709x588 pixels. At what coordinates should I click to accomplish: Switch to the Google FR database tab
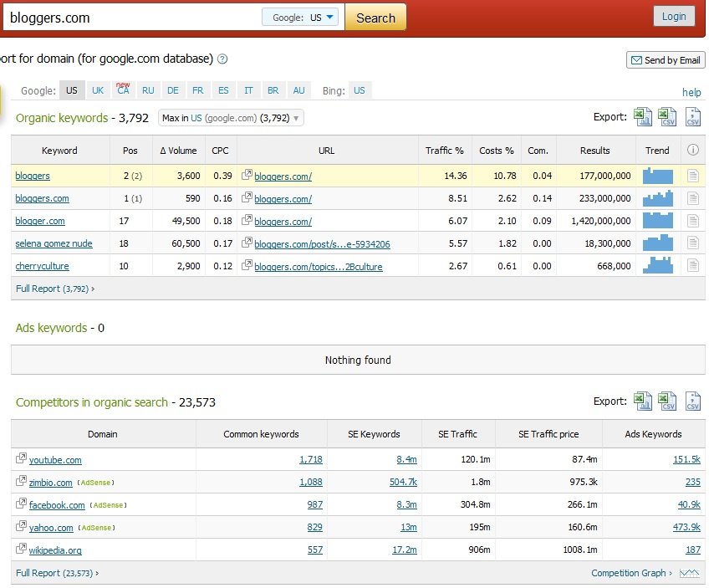coord(198,90)
